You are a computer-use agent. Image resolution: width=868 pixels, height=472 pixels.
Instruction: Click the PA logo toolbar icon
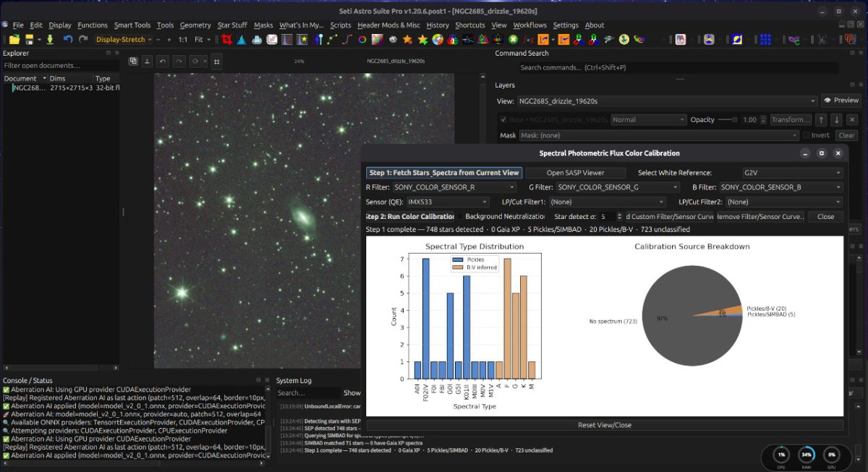(x=681, y=40)
